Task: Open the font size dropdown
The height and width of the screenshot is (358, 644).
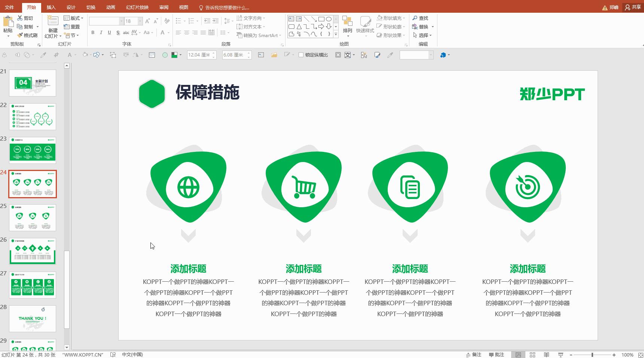Action: pyautogui.click(x=140, y=21)
